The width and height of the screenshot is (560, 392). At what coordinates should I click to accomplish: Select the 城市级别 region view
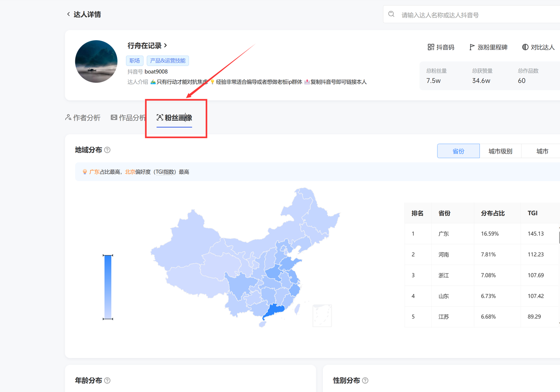(x=500, y=151)
